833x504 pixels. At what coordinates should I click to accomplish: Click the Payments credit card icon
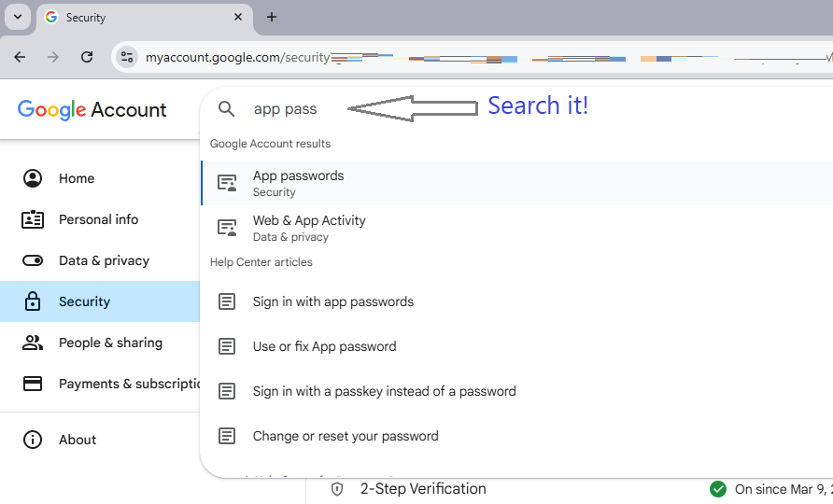pyautogui.click(x=33, y=384)
